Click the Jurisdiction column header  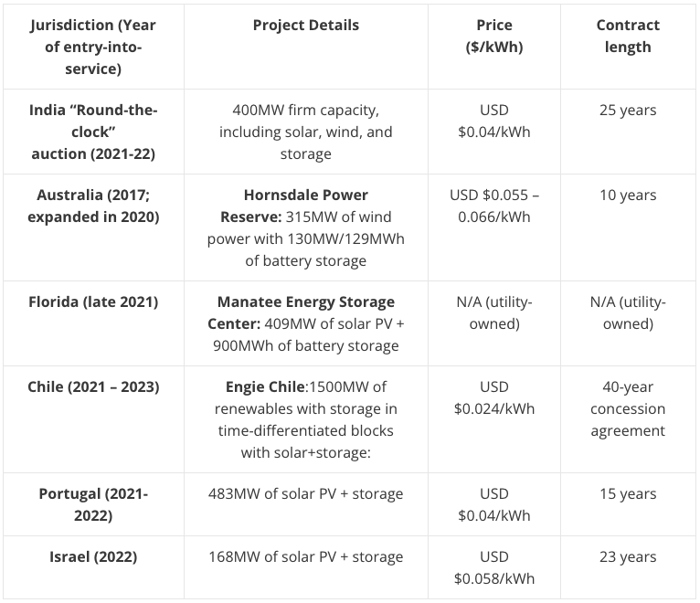[x=93, y=47]
